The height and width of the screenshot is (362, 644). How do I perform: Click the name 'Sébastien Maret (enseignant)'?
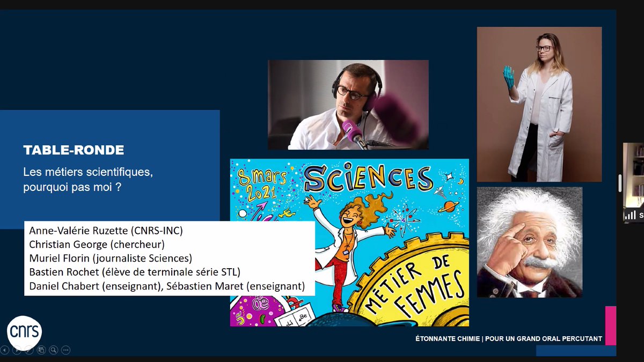point(235,287)
